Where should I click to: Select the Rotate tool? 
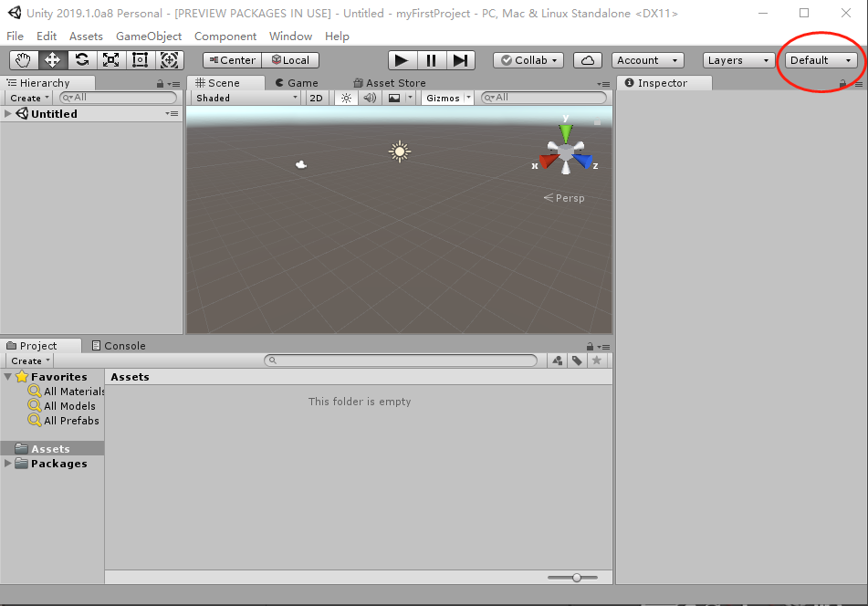tap(82, 59)
